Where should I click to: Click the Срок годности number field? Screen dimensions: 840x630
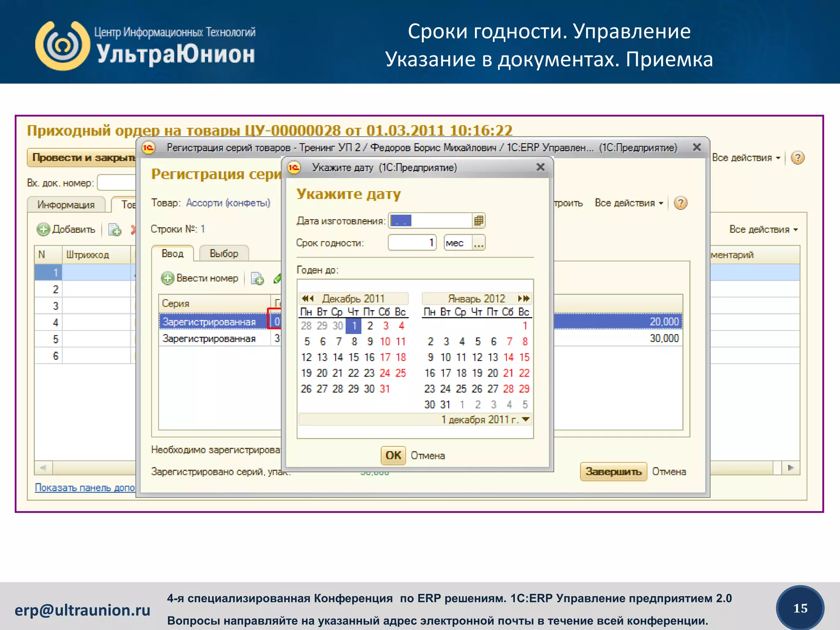pos(412,243)
